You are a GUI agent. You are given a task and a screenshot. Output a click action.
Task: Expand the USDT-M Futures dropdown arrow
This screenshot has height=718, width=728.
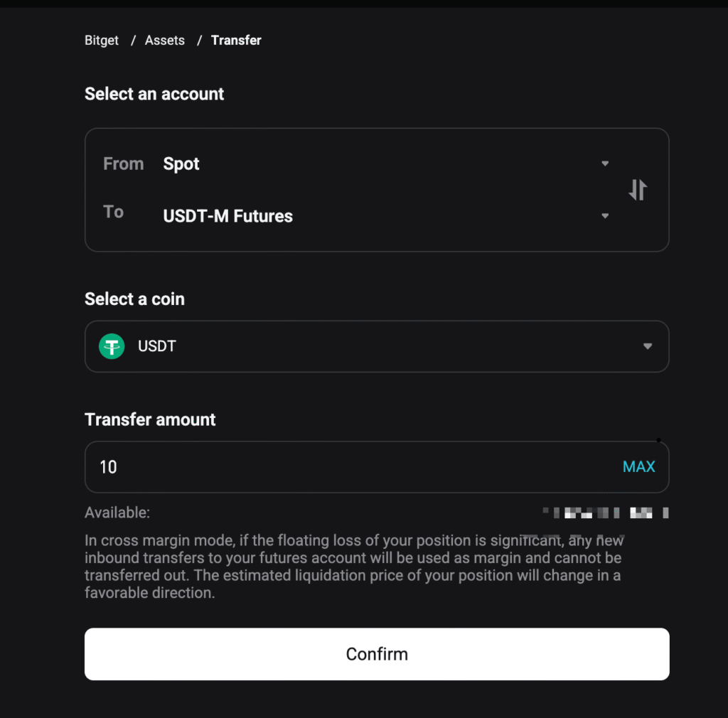click(605, 216)
